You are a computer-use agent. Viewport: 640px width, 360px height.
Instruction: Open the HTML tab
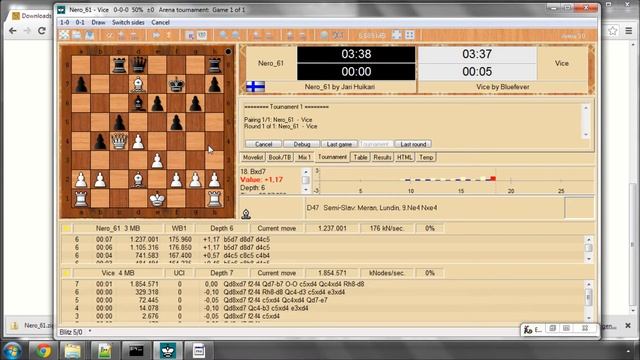[404, 157]
